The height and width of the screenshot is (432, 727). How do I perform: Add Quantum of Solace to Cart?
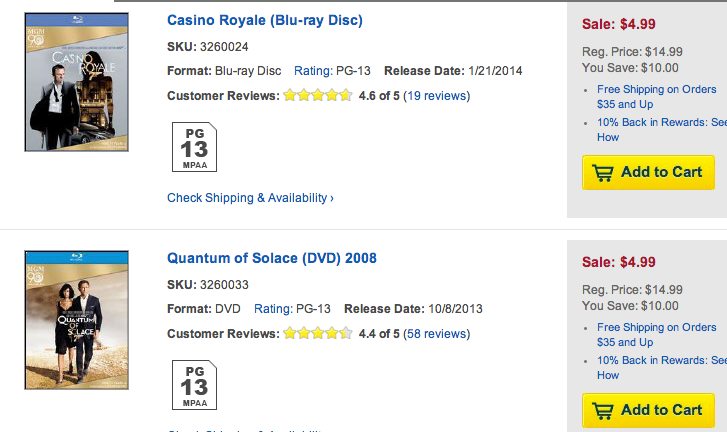(x=648, y=410)
